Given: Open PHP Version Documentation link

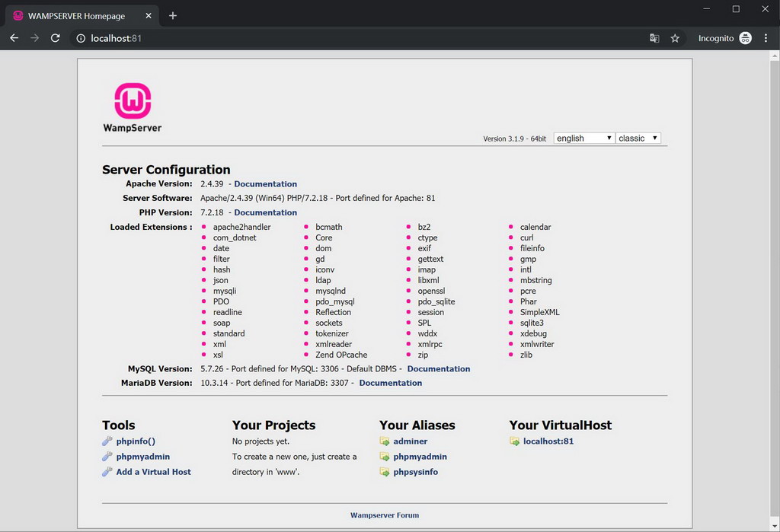Looking at the screenshot, I should [266, 212].
